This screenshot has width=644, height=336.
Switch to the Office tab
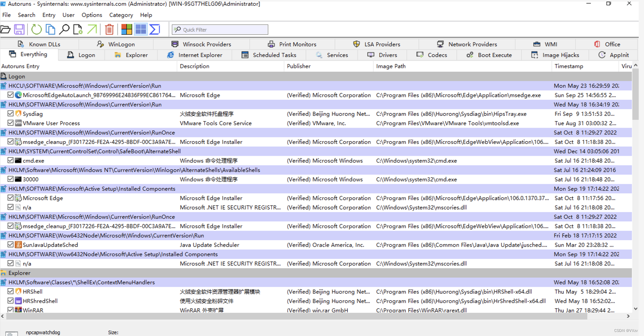pos(607,44)
